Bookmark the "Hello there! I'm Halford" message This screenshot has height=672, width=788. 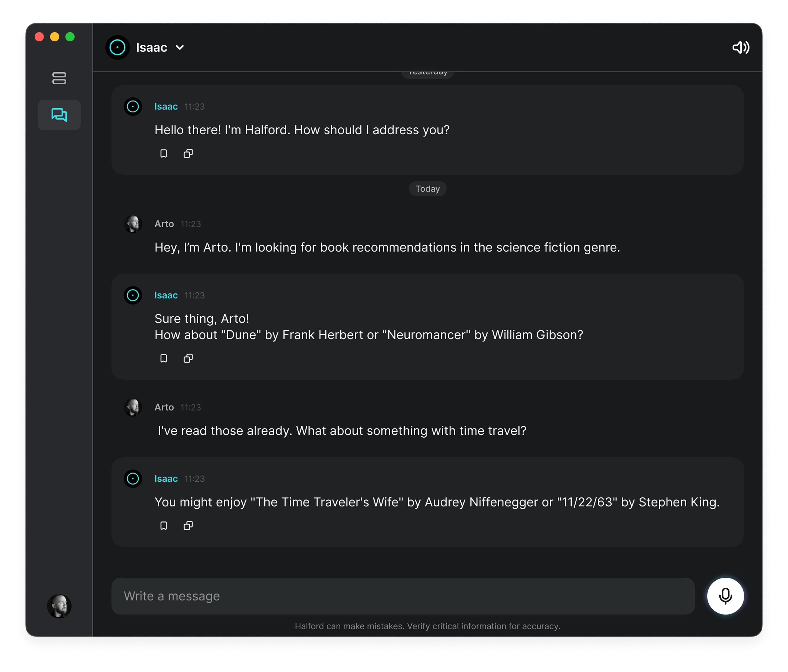point(163,153)
